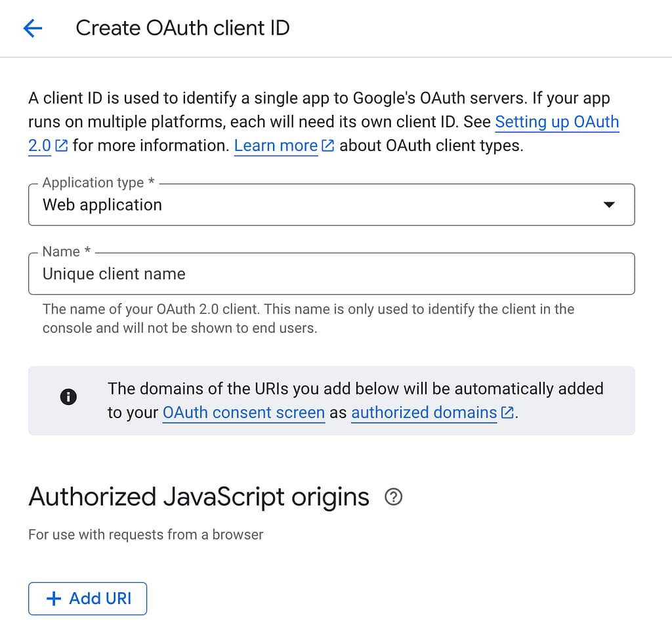The width and height of the screenshot is (672, 644).
Task: Click the Application type dropdown arrow
Action: coord(610,205)
